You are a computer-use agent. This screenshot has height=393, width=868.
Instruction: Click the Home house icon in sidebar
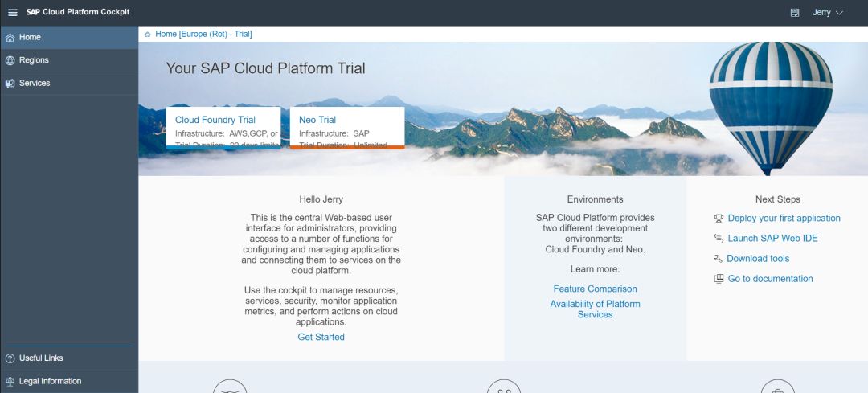pos(10,37)
